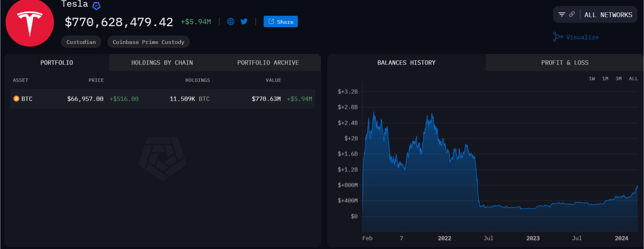This screenshot has width=644, height=249.
Task: Click the filter lines icon
Action: [x=562, y=14]
